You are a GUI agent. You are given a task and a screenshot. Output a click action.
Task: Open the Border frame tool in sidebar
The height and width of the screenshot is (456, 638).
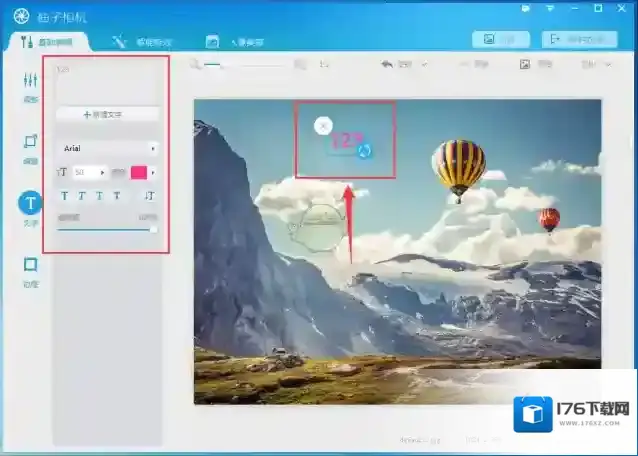(30, 266)
